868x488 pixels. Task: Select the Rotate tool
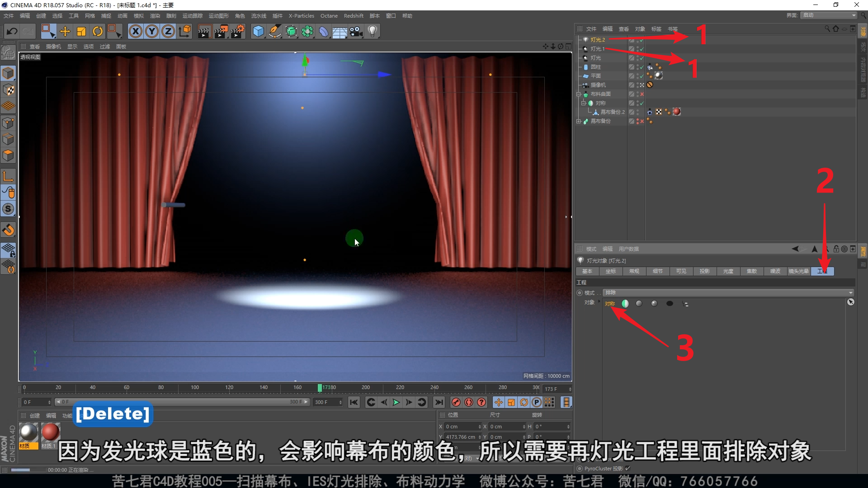coord(98,31)
